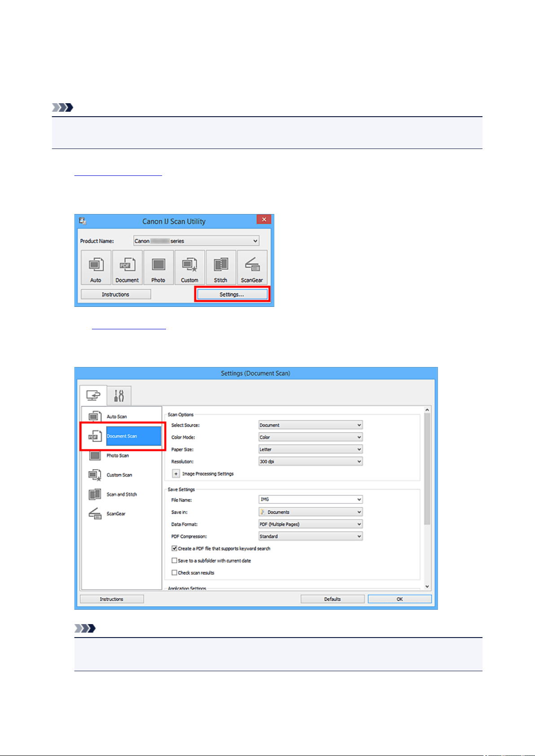Click the settings dialog scrollbar up arrow
Viewport: 535px width, 756px height.
[427, 410]
